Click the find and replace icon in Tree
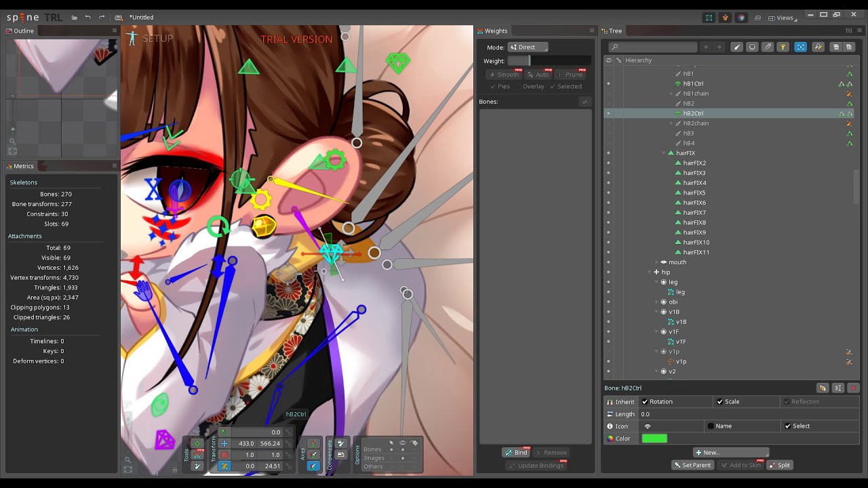Viewport: 868px width, 488px height. (x=818, y=47)
